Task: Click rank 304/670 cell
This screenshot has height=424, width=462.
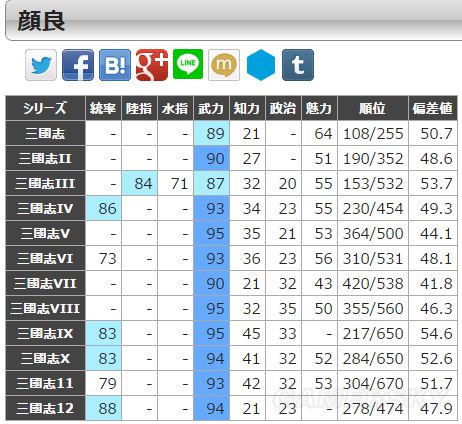Action: coord(373,383)
